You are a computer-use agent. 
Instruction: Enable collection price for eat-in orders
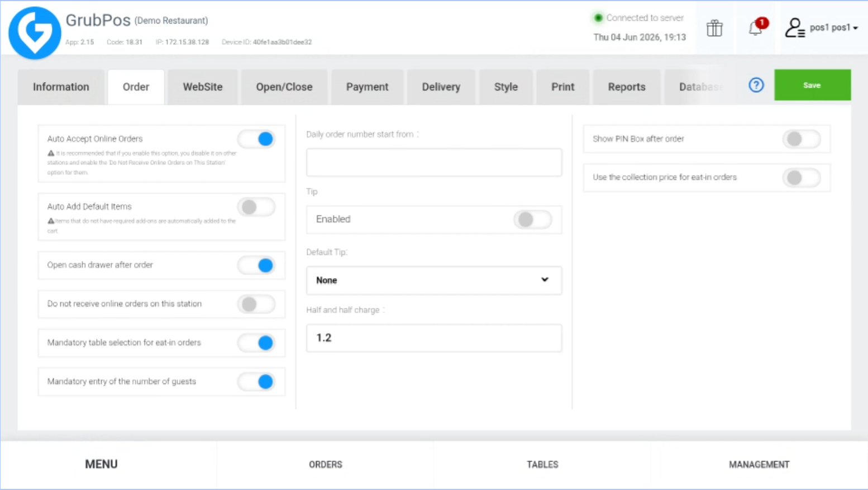[802, 178]
